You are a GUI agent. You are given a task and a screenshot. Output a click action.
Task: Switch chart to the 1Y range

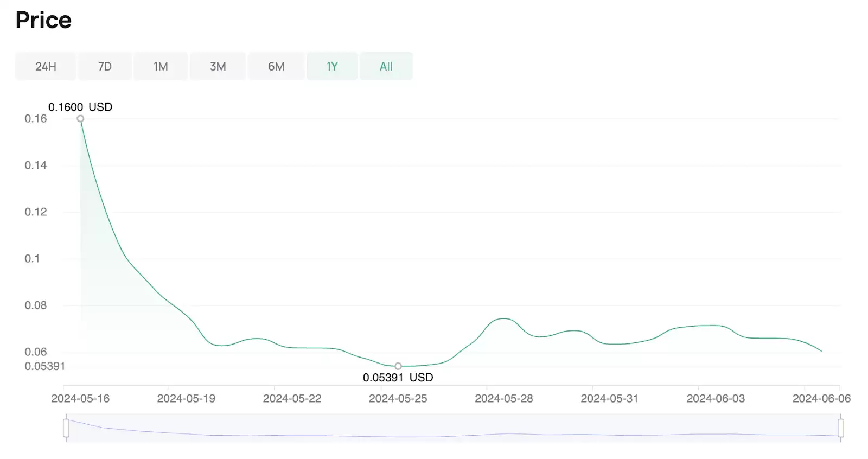(332, 66)
